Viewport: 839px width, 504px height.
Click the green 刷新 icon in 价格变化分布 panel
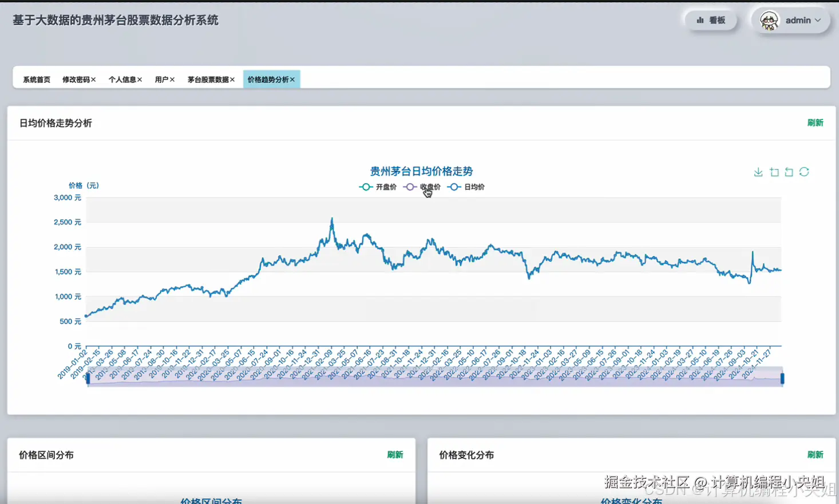[x=816, y=454]
